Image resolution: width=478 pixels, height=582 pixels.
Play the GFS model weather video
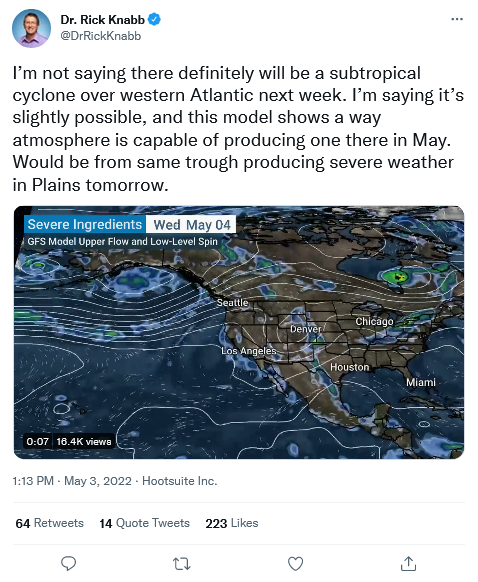tap(239, 332)
